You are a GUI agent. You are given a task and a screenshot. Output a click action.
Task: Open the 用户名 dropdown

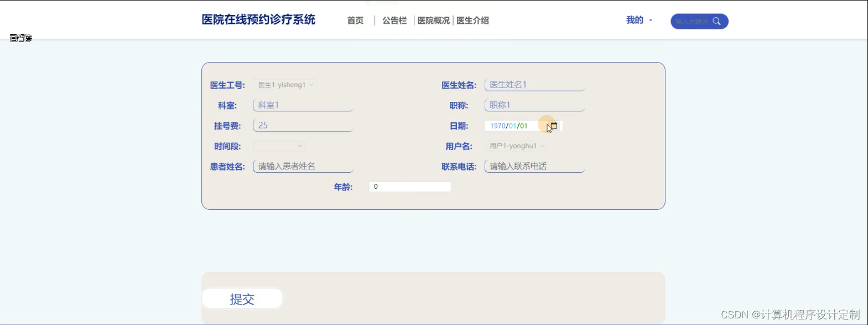pyautogui.click(x=516, y=146)
